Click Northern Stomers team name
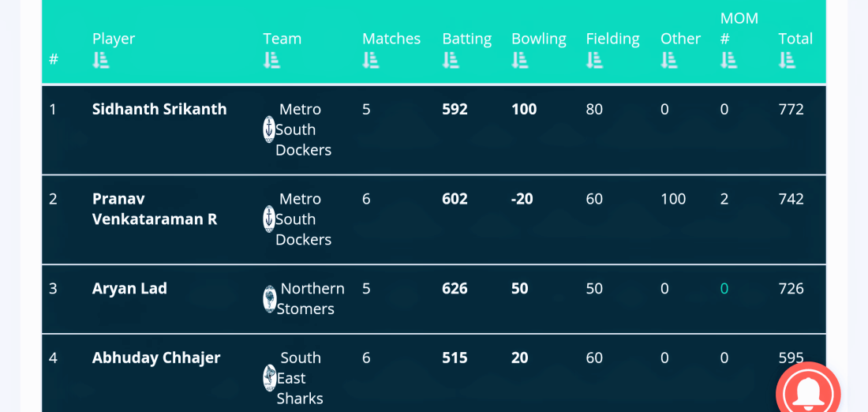This screenshot has height=412, width=868. (x=312, y=298)
